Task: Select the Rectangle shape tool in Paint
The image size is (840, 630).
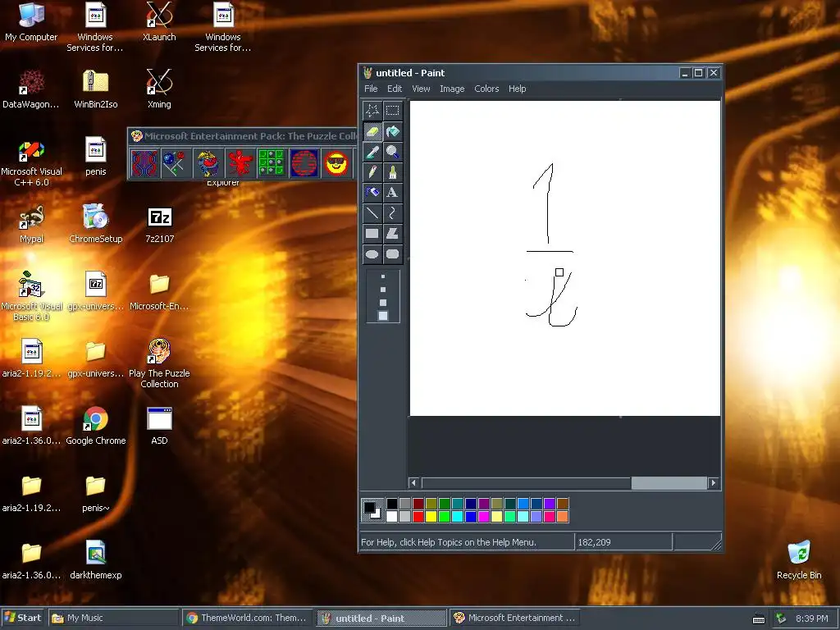Action: tap(372, 233)
